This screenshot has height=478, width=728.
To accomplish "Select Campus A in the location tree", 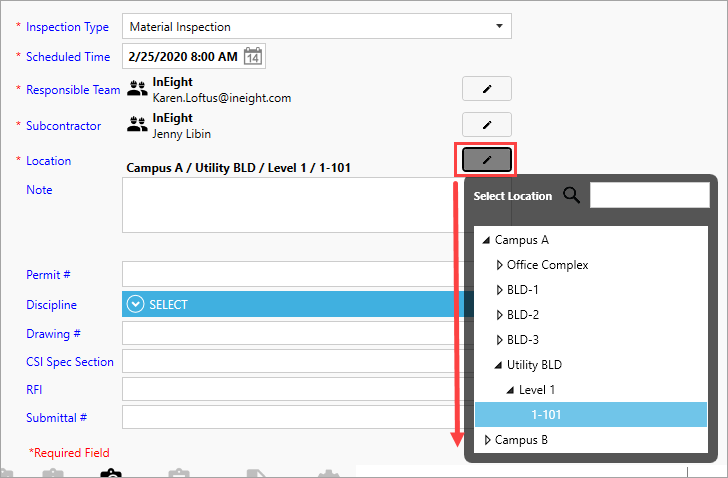I will [521, 240].
